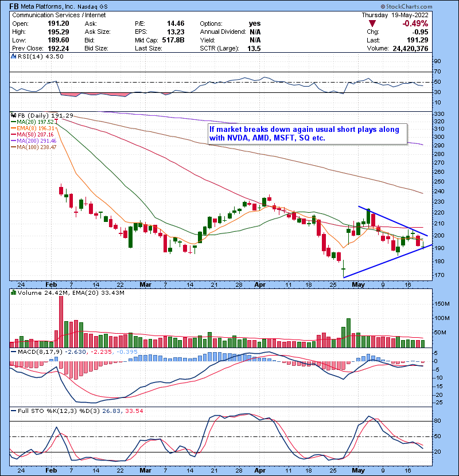Image resolution: width=459 pixels, height=476 pixels.
Task: Click the Chg value -0.95
Action: (420, 32)
